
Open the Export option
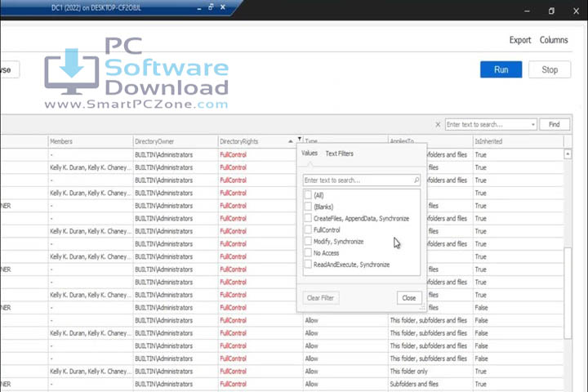(x=519, y=40)
